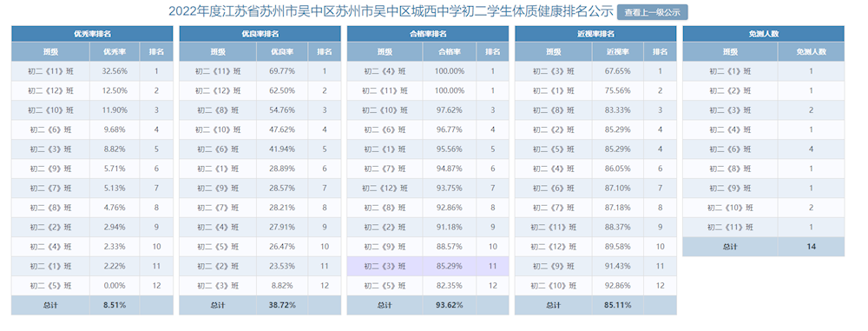This screenshot has height=331, width=868.
Task: Click 初二《5》班 with 0.00% 优秀率
Action: pos(51,286)
